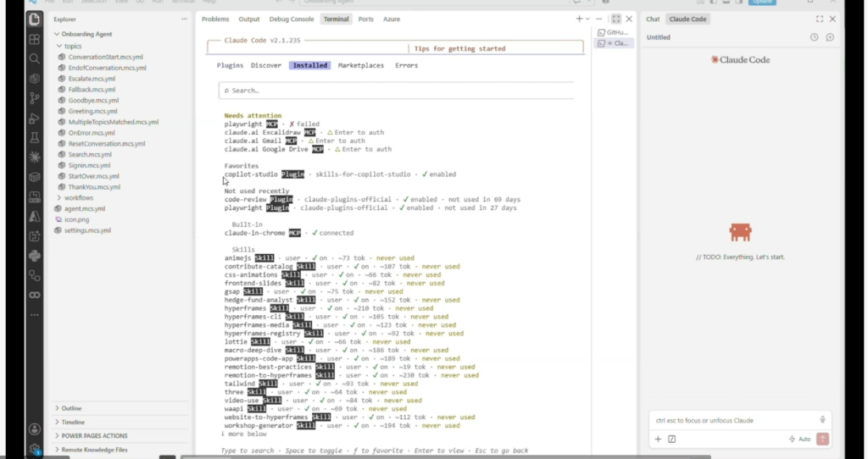Switch to the Ports tab

366,19
